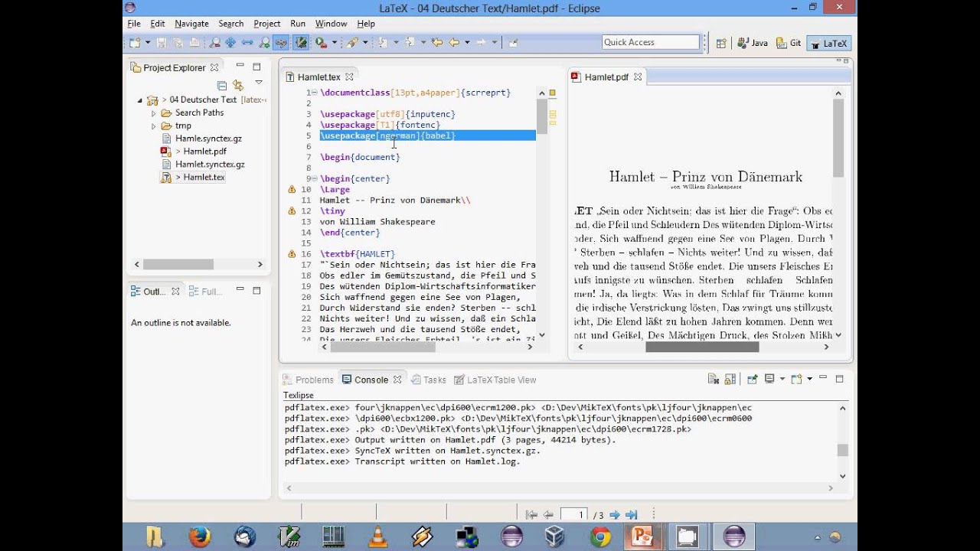Viewport: 980px width, 551px height.
Task: Open the LaTeX Table View tab
Action: (x=495, y=380)
